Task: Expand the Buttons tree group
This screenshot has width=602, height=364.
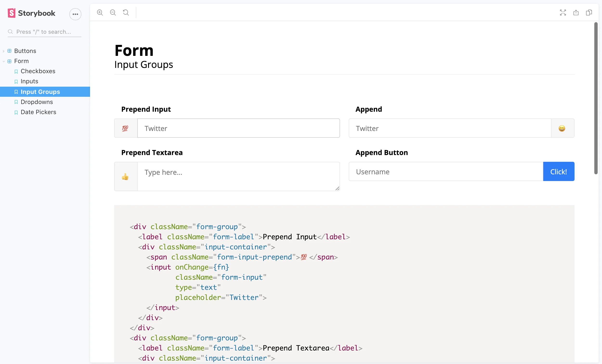Action: pyautogui.click(x=25, y=51)
